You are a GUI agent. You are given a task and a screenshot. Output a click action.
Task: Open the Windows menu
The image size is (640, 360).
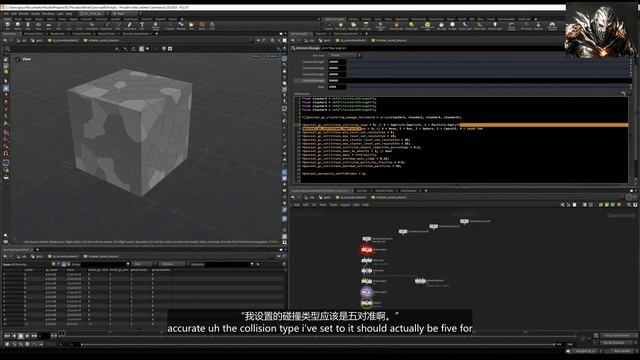click(48, 13)
